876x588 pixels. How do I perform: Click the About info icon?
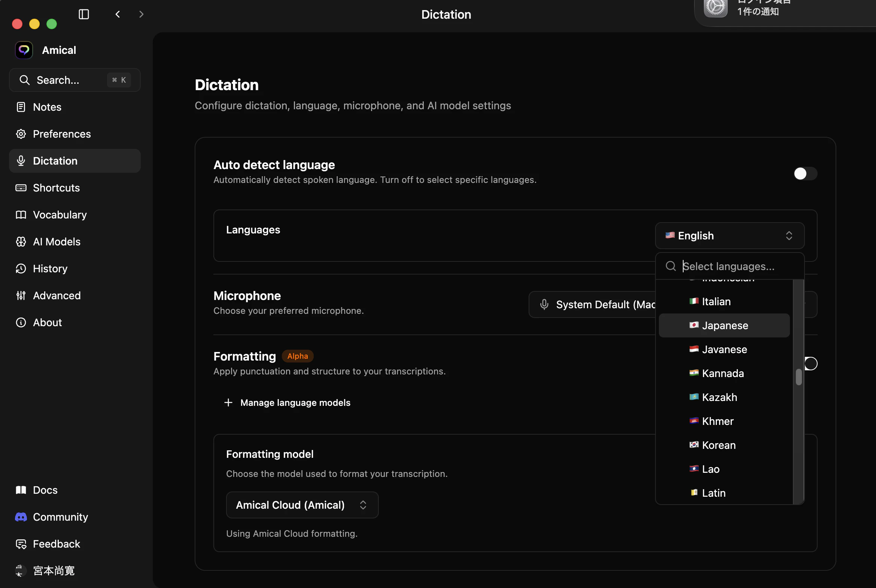(21, 322)
